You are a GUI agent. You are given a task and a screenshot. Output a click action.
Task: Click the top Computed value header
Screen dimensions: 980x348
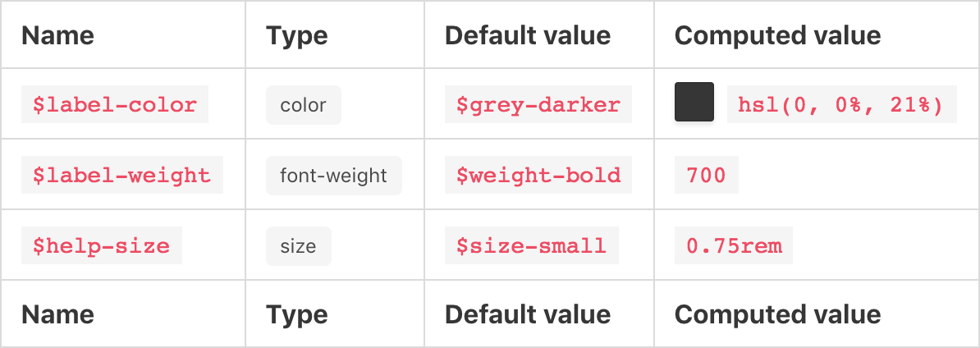pos(777,35)
